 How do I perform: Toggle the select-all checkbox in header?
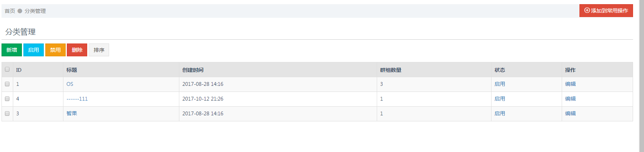pyautogui.click(x=7, y=69)
